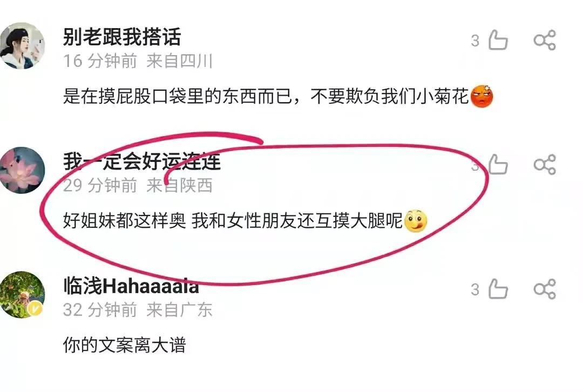Open lotus flower avatar of 我一定会好运连连
The height and width of the screenshot is (392, 583).
pos(22,170)
